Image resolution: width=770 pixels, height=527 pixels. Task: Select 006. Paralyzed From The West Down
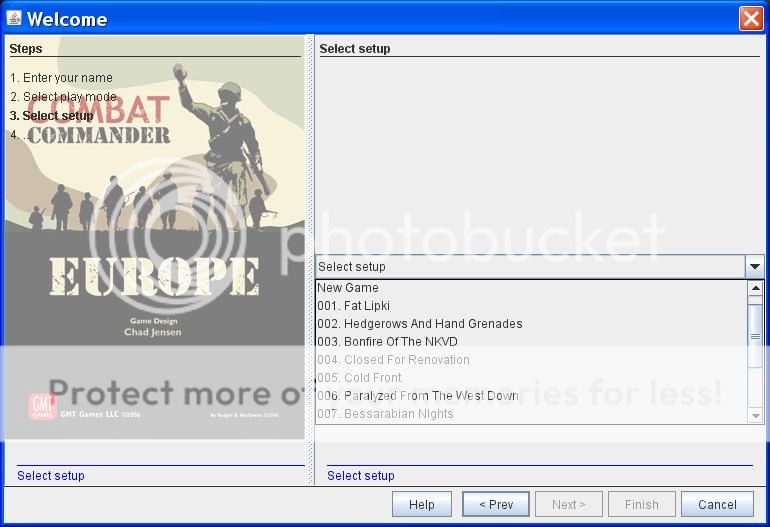click(x=531, y=396)
